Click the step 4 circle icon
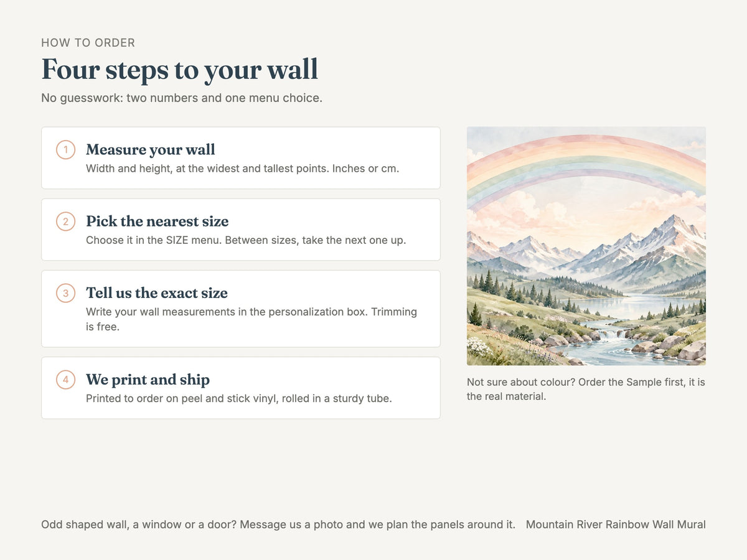The width and height of the screenshot is (747, 560). click(65, 379)
